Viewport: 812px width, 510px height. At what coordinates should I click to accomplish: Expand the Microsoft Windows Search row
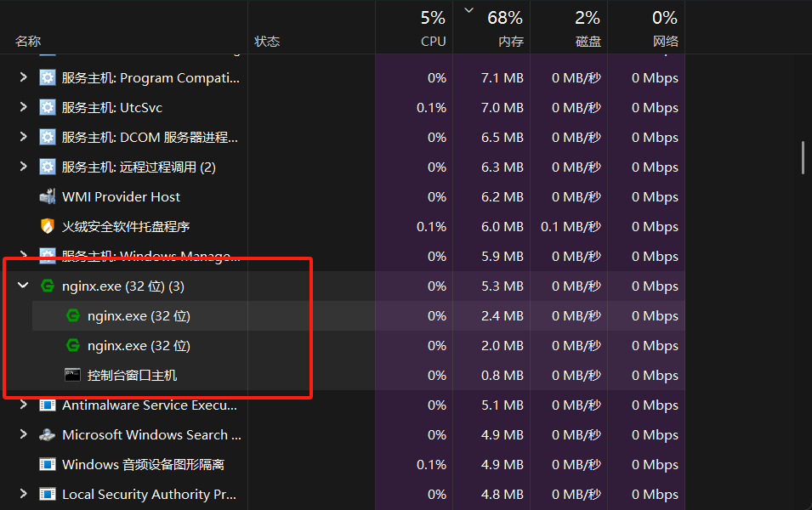pos(23,434)
